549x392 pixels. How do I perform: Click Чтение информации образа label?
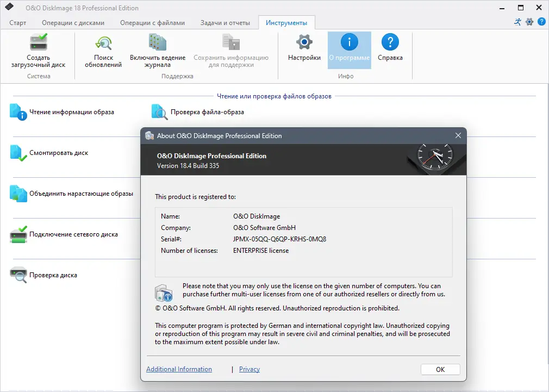tap(72, 112)
